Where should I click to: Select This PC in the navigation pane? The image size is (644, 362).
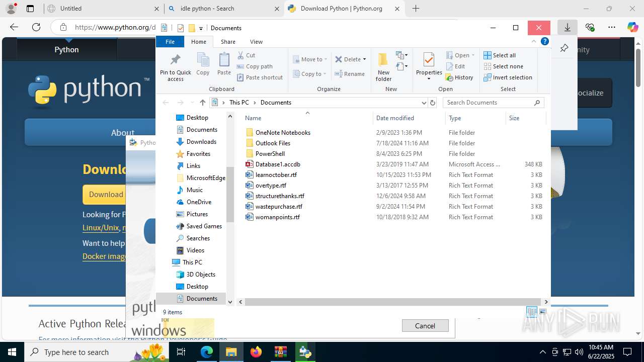[192, 262]
